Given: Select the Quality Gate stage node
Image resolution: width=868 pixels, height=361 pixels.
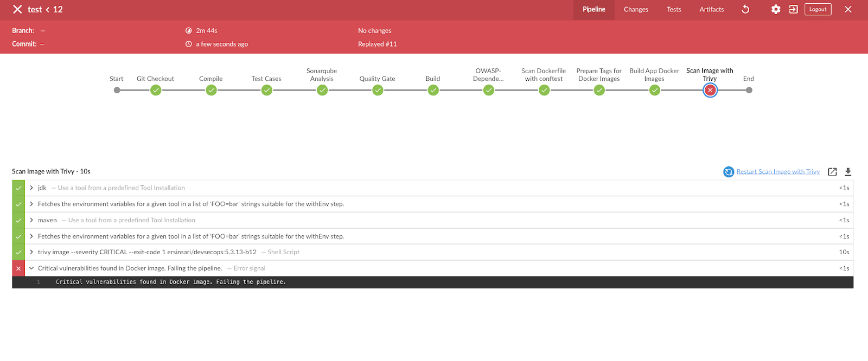Looking at the screenshot, I should point(378,91).
